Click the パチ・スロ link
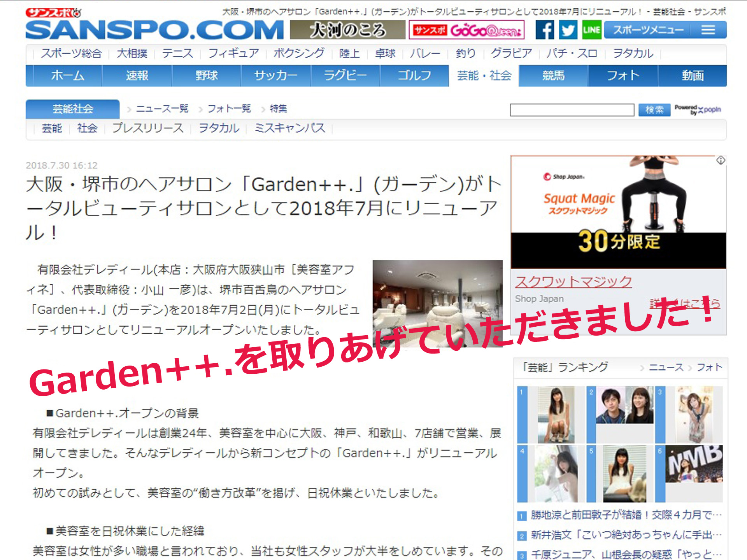This screenshot has height=560, width=747. pyautogui.click(x=572, y=53)
